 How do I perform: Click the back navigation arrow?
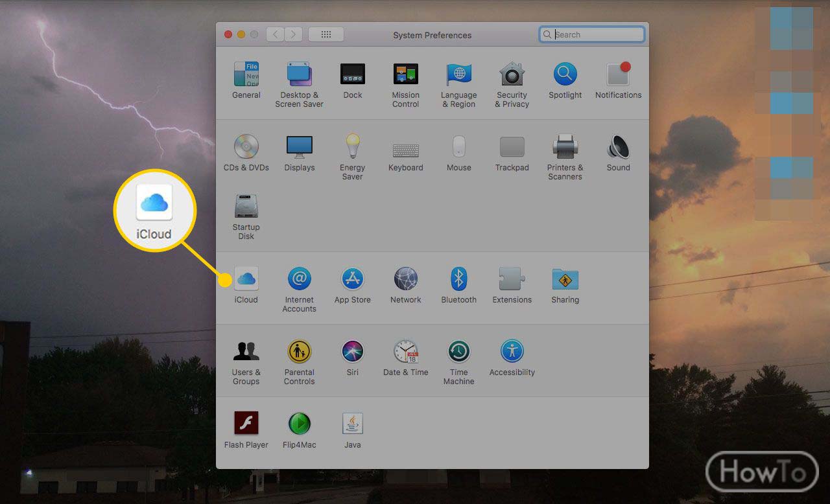276,34
